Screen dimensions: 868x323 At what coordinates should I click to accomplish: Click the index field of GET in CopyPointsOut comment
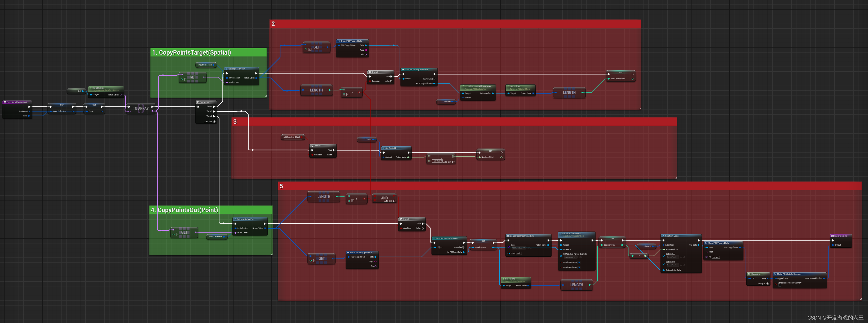pyautogui.click(x=178, y=234)
